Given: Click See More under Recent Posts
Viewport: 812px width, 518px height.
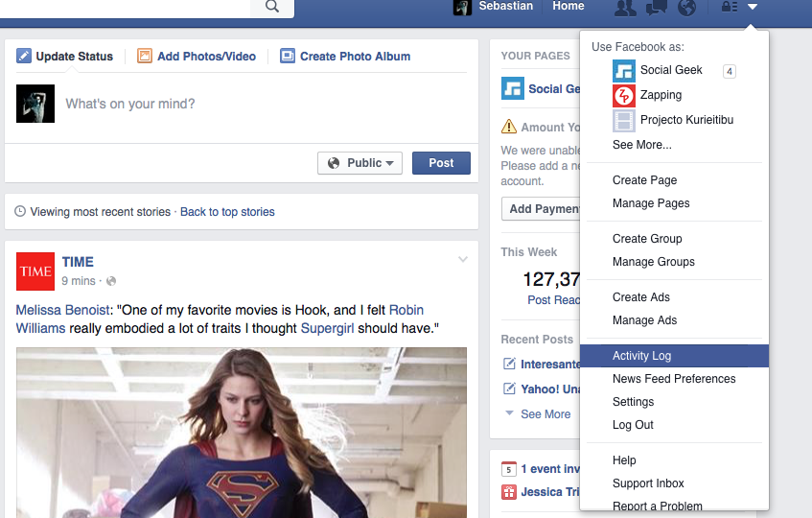Looking at the screenshot, I should click(545, 413).
